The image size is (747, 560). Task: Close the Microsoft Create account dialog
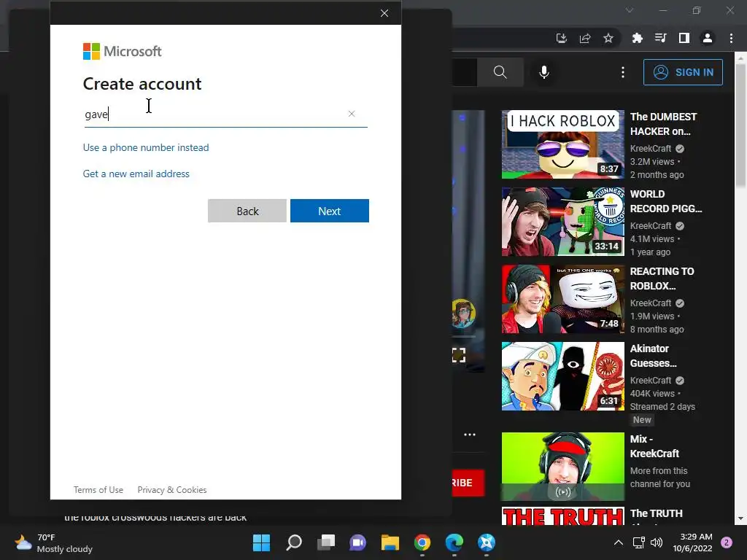[x=384, y=13]
